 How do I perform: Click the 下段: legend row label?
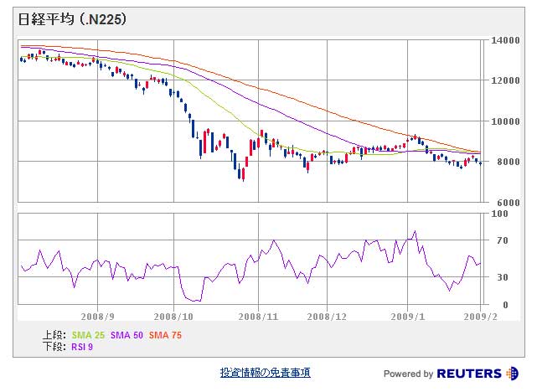click(x=54, y=347)
